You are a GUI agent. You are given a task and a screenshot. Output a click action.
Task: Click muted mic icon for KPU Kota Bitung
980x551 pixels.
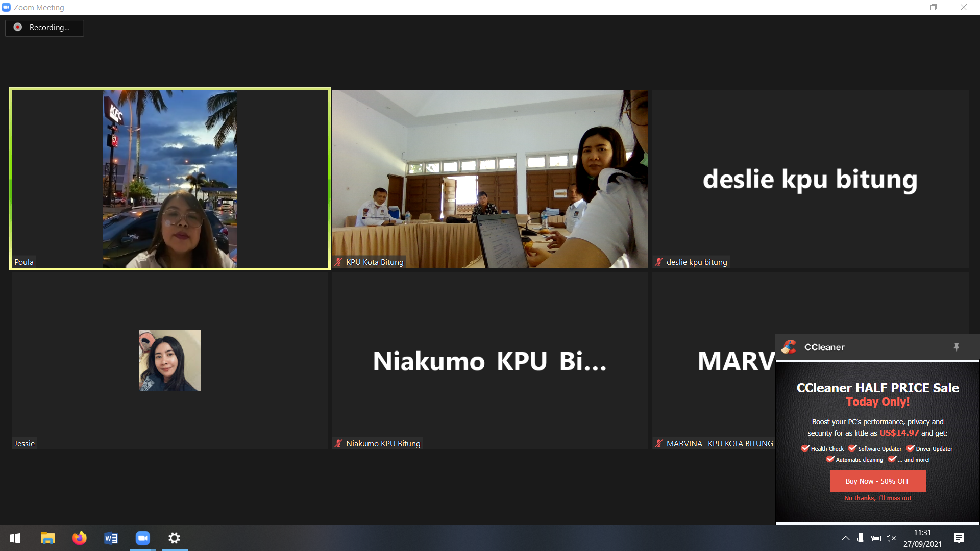[338, 262]
